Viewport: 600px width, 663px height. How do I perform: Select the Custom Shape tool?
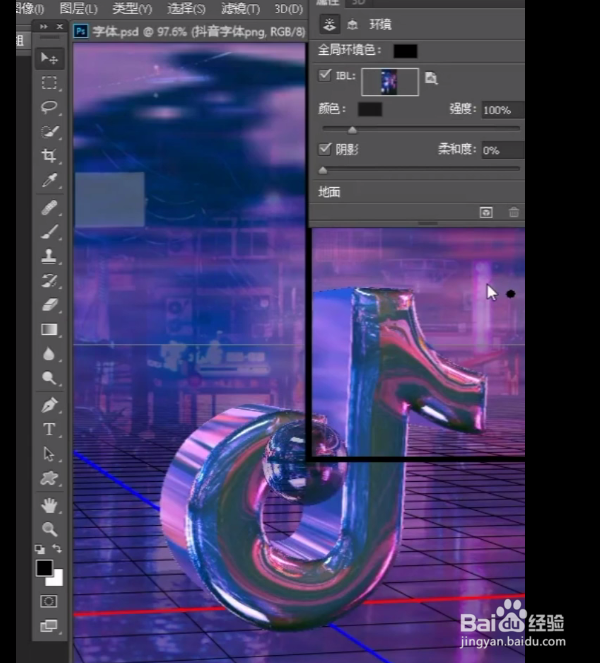click(x=49, y=479)
